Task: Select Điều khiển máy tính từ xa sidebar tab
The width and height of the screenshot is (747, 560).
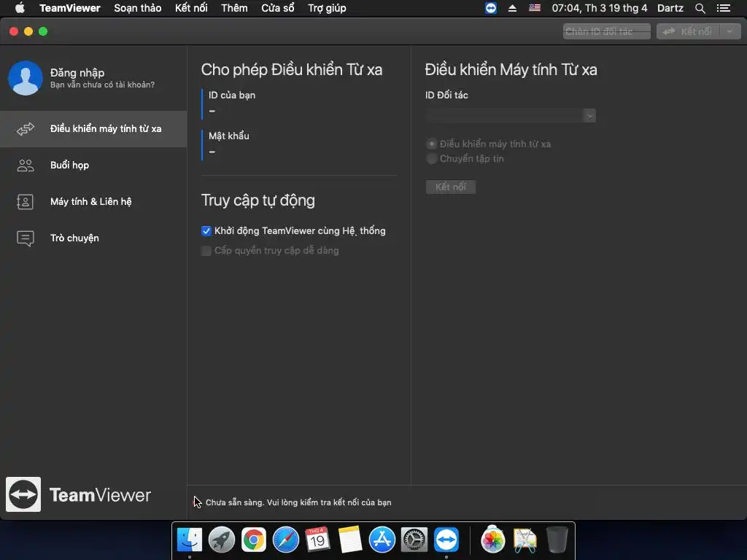Action: pos(93,128)
